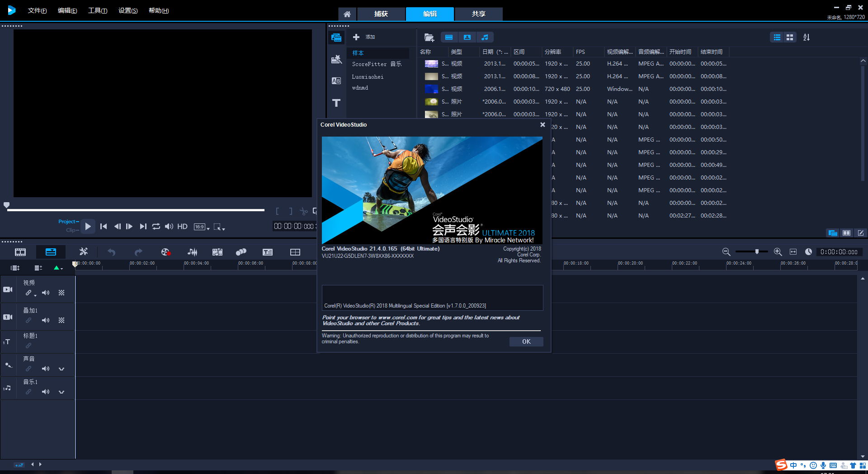Image resolution: width=868 pixels, height=474 pixels.
Task: Click zoom out magnifier on timeline
Action: [726, 252]
